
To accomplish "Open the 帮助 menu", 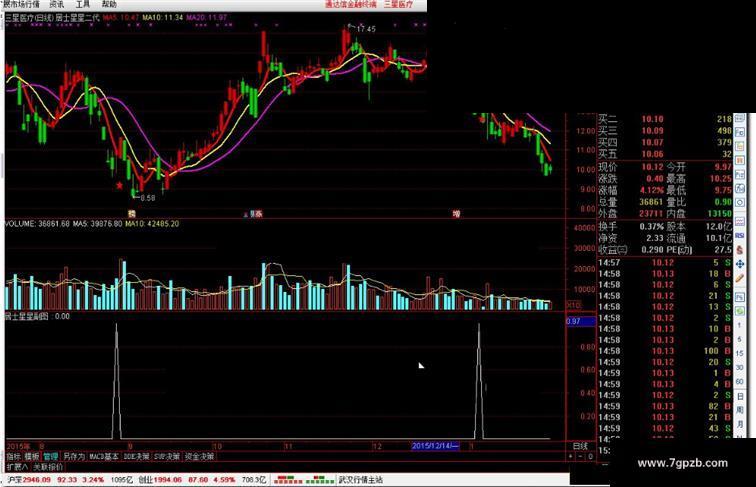I will click(x=109, y=4).
